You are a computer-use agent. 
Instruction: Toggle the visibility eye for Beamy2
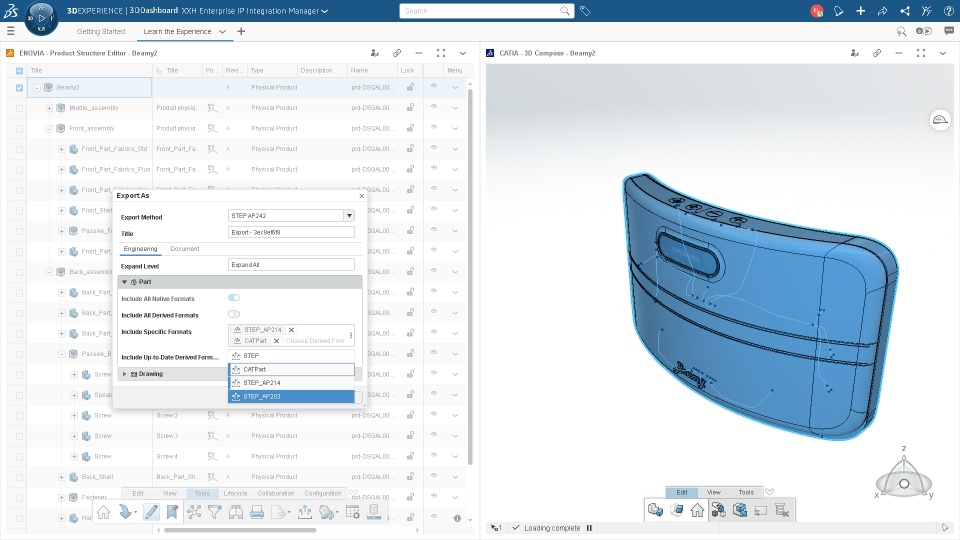[434, 86]
